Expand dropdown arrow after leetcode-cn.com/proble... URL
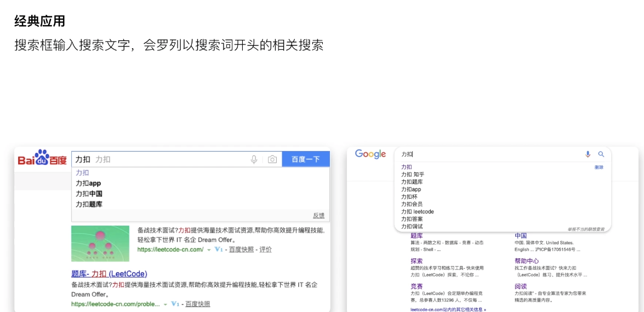The height and width of the screenshot is (312, 644). tap(165, 305)
